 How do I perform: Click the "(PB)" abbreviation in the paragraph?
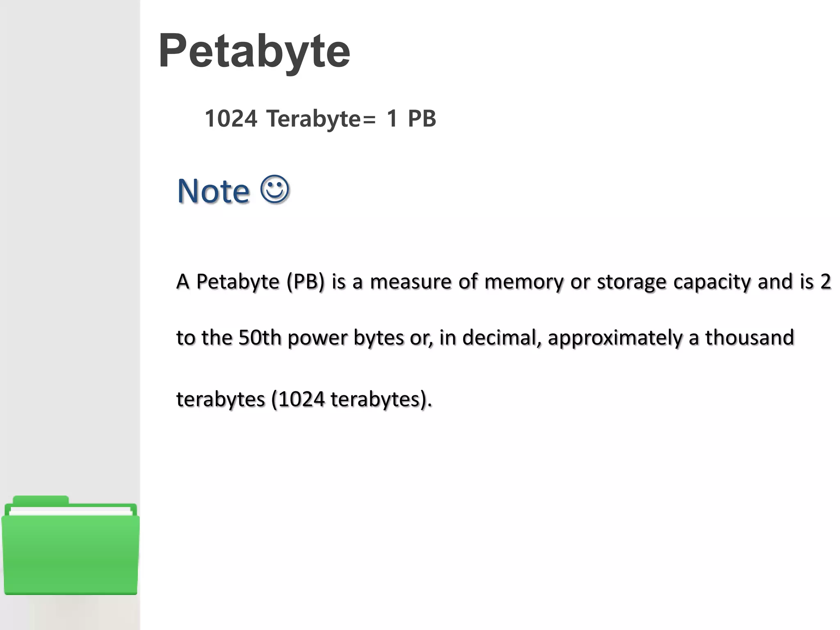306,282
